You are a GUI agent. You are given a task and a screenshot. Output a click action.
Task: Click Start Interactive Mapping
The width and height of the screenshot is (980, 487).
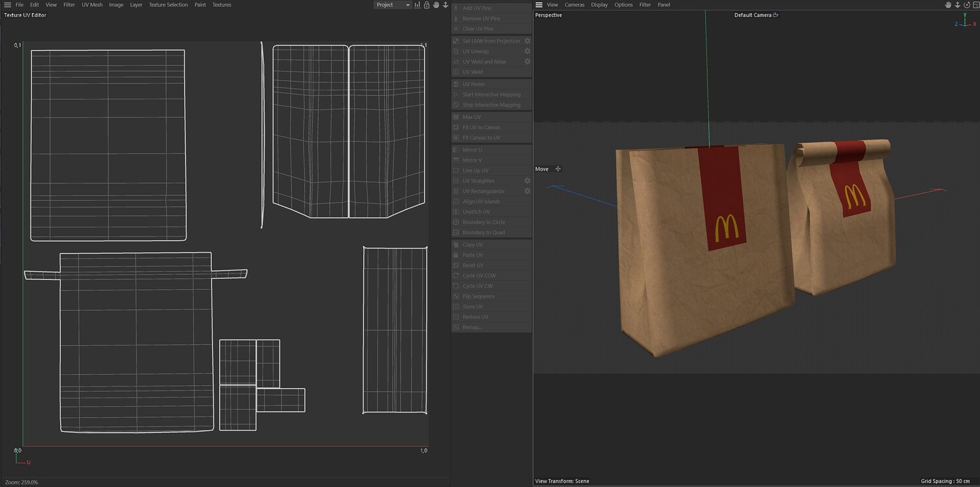point(491,95)
